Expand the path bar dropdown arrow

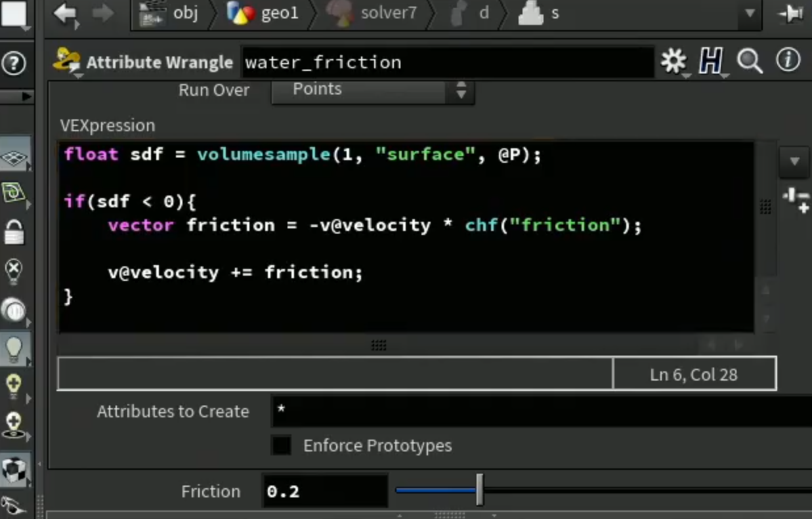[x=750, y=14]
